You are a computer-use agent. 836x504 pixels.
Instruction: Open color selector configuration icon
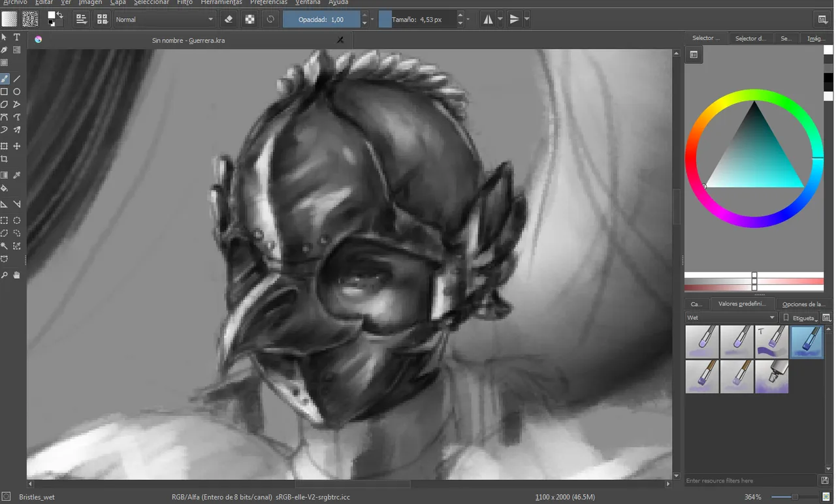click(x=694, y=55)
